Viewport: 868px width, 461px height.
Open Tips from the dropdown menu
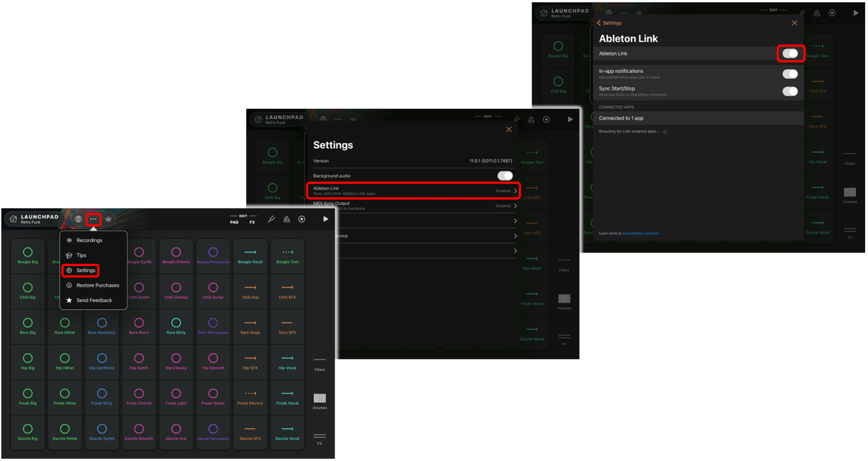click(93, 255)
